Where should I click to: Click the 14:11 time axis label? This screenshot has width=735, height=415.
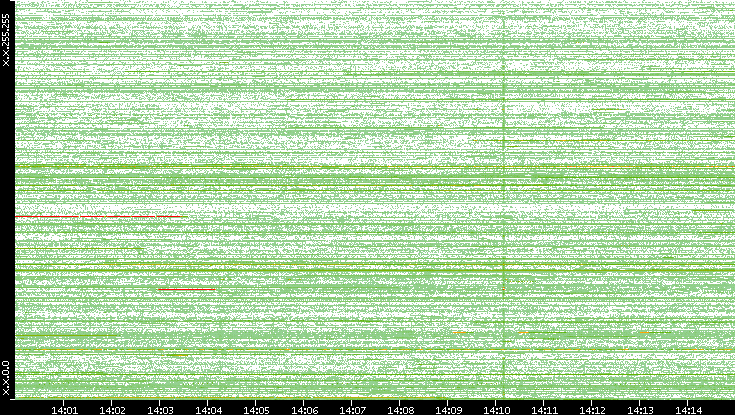pyautogui.click(x=544, y=411)
